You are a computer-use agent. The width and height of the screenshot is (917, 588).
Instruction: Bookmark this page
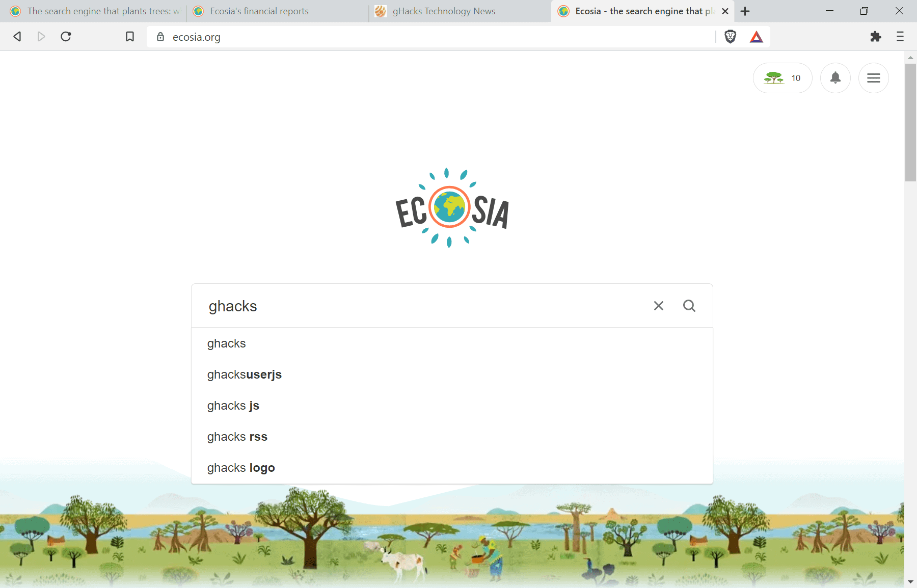point(130,37)
